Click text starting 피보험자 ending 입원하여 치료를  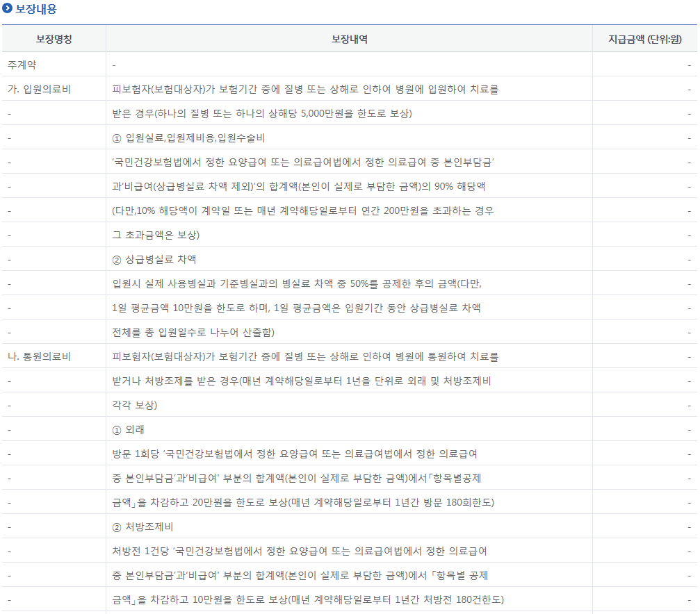point(305,89)
